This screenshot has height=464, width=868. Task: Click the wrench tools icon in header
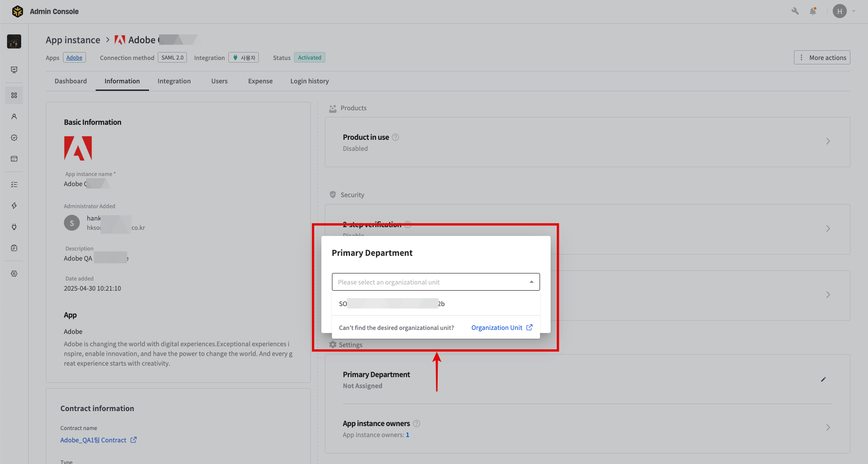pyautogui.click(x=795, y=11)
